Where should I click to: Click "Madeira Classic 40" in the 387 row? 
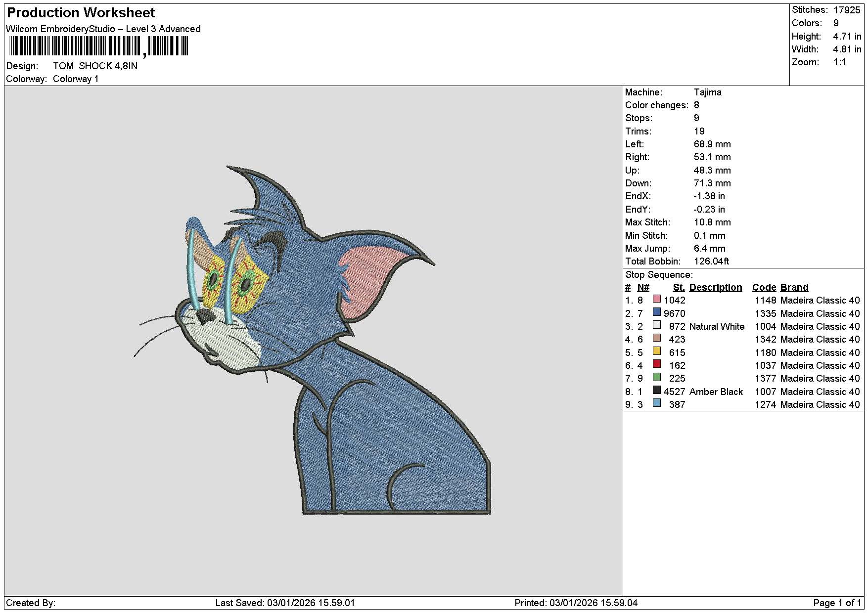820,405
